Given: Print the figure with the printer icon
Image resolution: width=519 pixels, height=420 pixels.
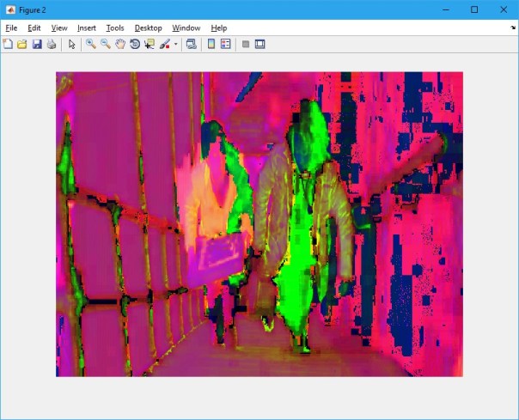Looking at the screenshot, I should coord(52,44).
